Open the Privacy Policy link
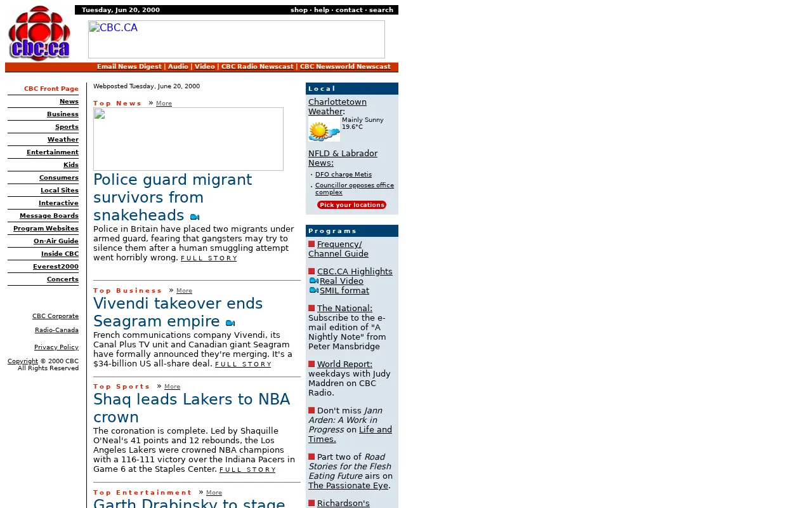Viewport: 812px width, 508px height. [x=56, y=347]
